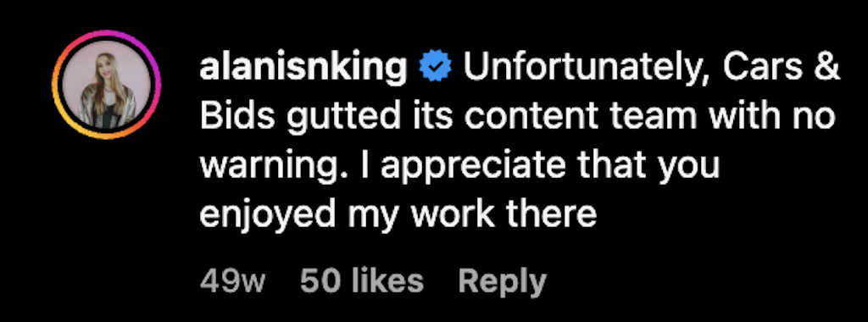The image size is (868, 322).
Task: Click the comment's age label 49w
Action: coord(232,281)
